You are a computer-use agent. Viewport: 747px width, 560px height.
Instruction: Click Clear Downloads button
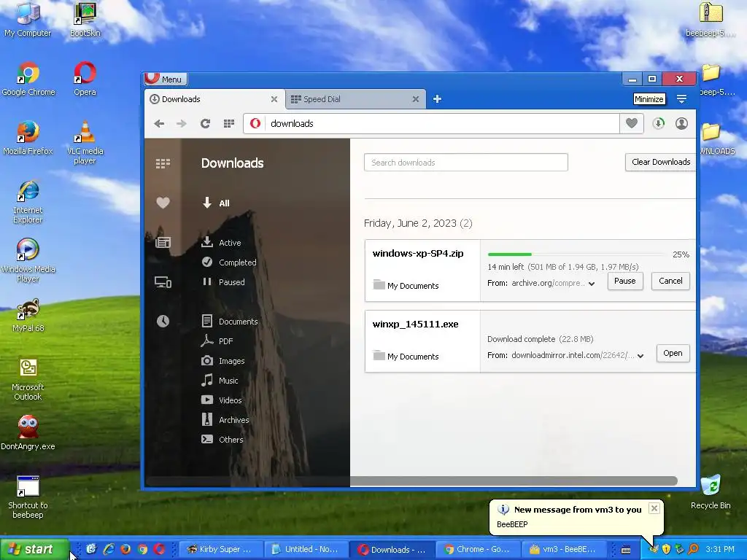click(x=661, y=162)
